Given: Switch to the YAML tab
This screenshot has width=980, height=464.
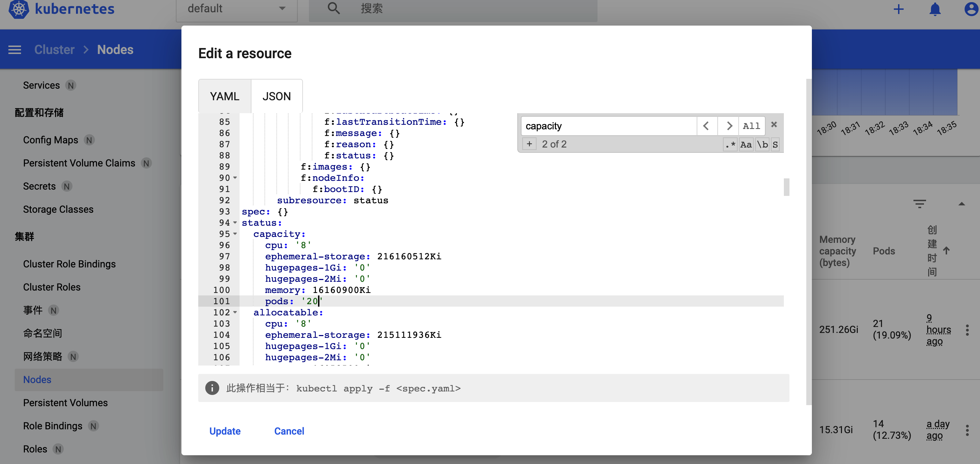Looking at the screenshot, I should [x=225, y=96].
